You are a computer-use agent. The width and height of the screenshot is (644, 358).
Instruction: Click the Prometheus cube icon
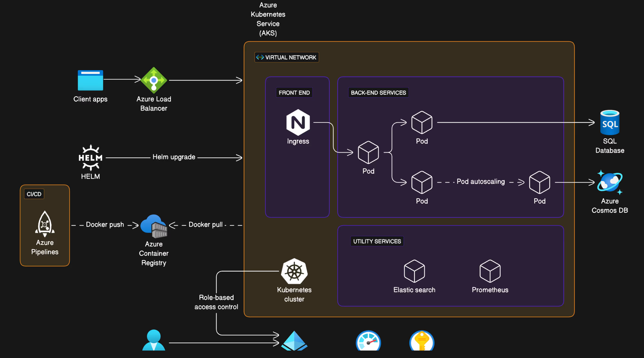pyautogui.click(x=490, y=271)
